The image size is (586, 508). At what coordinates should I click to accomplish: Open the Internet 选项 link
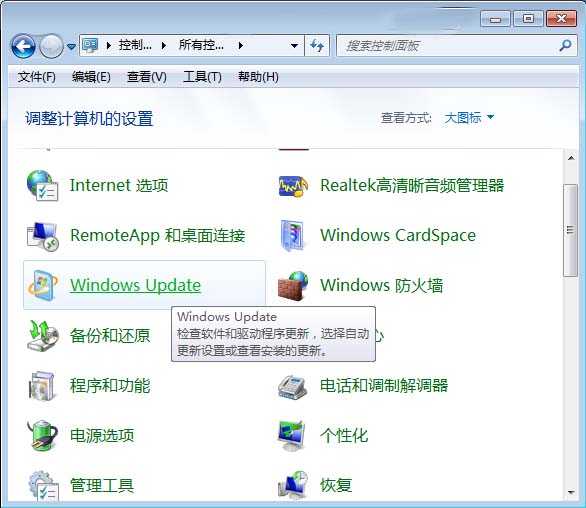click(x=119, y=185)
